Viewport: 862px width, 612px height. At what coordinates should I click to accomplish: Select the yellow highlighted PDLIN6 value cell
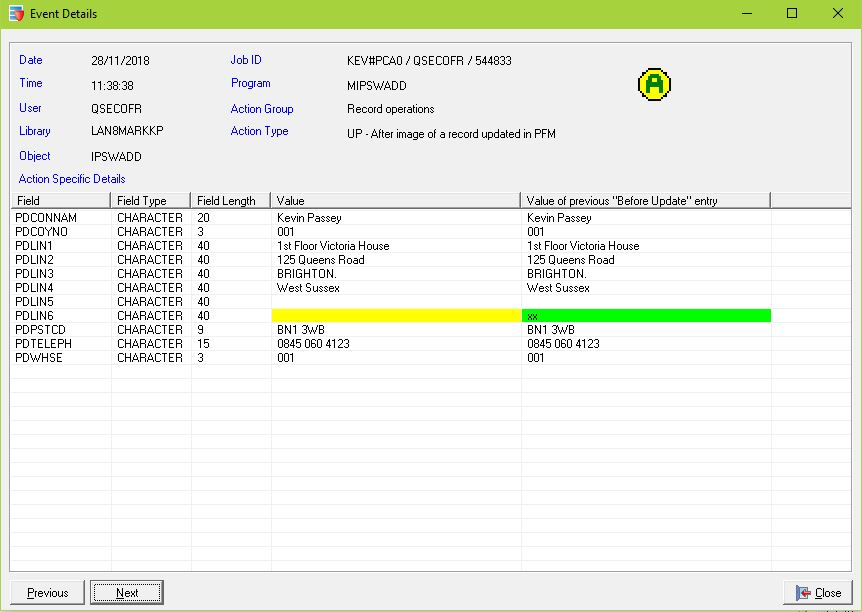coord(395,316)
